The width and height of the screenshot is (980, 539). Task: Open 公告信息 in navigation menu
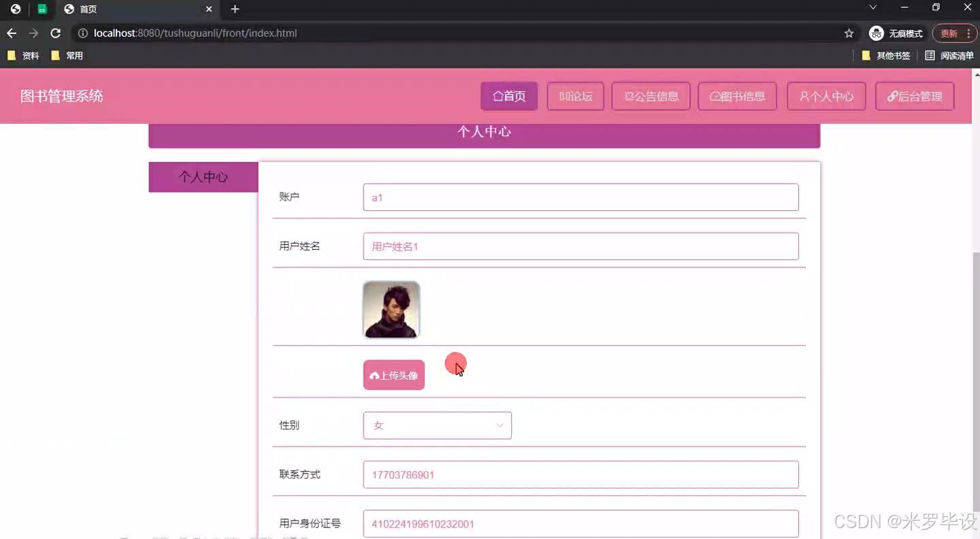coord(651,96)
